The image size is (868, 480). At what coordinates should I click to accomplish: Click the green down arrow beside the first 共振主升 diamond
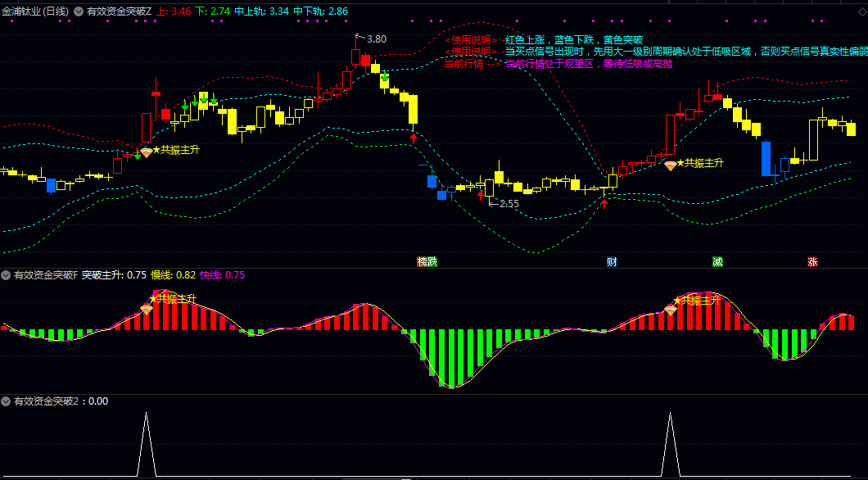click(x=138, y=155)
